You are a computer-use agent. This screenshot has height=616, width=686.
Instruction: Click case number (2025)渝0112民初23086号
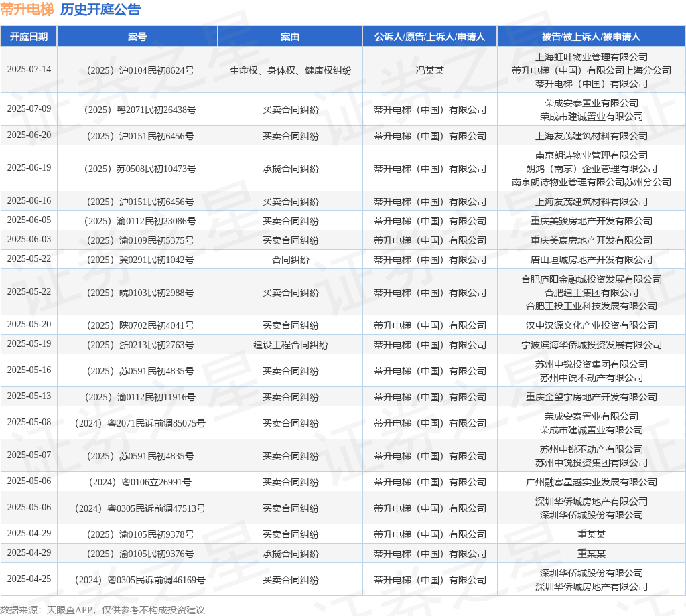pos(140,221)
